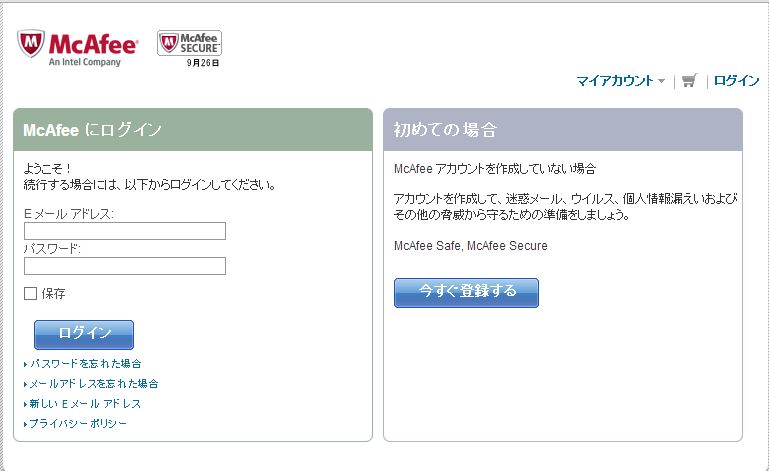The height and width of the screenshot is (471, 769).
Task: Click the McAfee shield logo
Action: click(31, 45)
